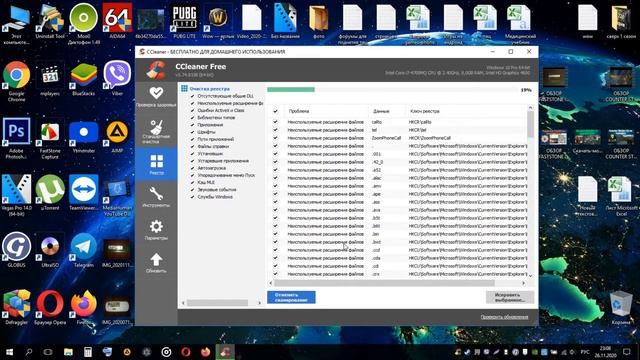Uncheck 'Кэш MUI' registry option
Image resolution: width=640 pixels, height=360 pixels.
[x=192, y=182]
